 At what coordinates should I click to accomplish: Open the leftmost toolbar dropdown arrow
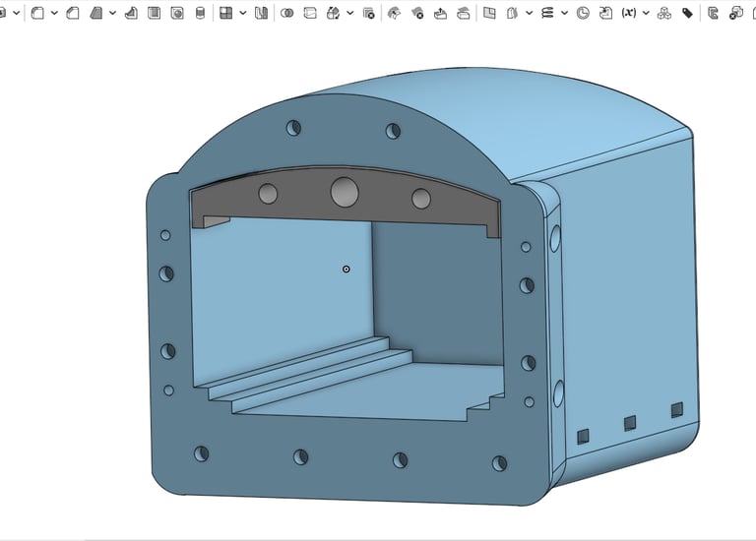(17, 13)
